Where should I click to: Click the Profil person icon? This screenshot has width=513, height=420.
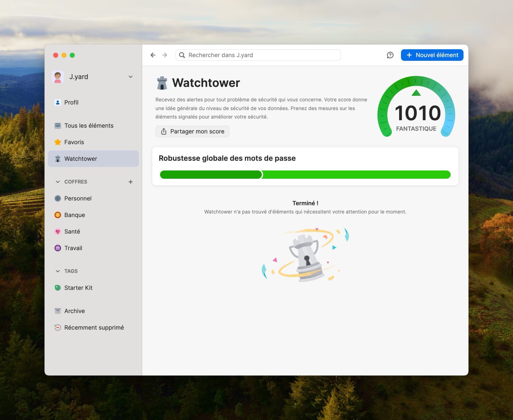[58, 102]
